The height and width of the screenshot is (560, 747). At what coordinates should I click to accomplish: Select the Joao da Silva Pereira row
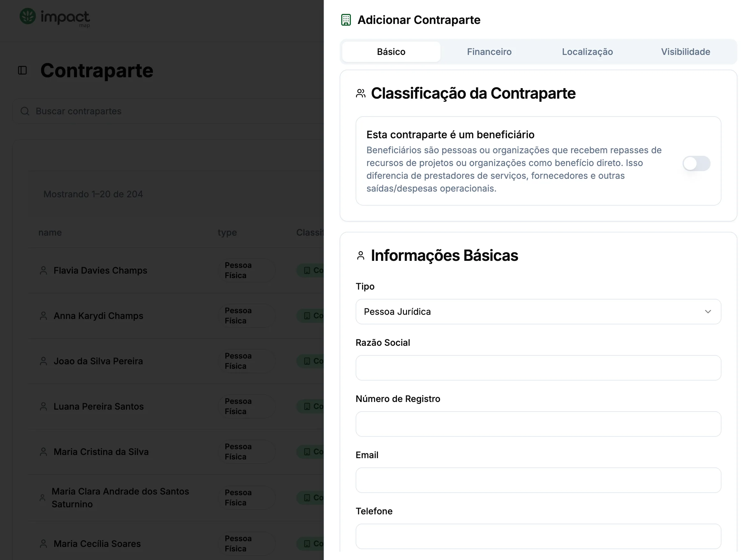point(176,361)
